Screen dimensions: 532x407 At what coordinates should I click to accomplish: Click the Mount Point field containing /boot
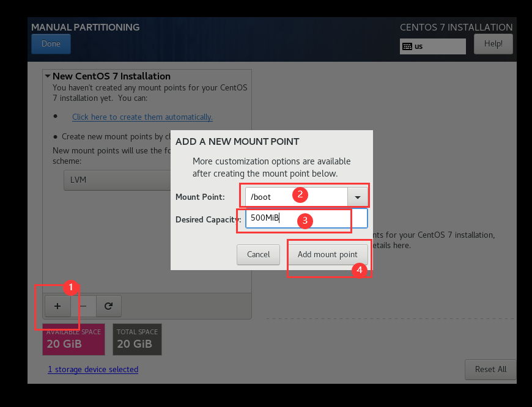(297, 197)
